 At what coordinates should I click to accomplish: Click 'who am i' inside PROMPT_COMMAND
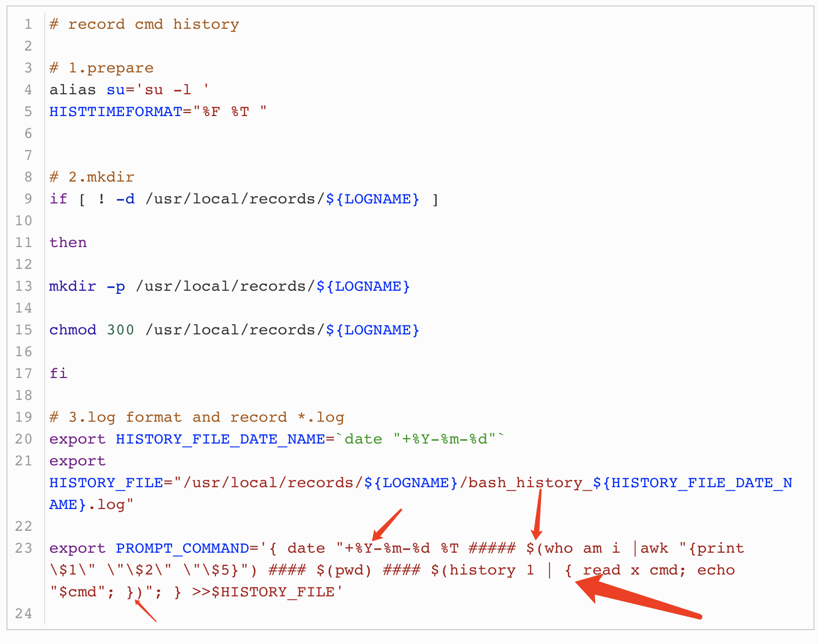point(583,548)
